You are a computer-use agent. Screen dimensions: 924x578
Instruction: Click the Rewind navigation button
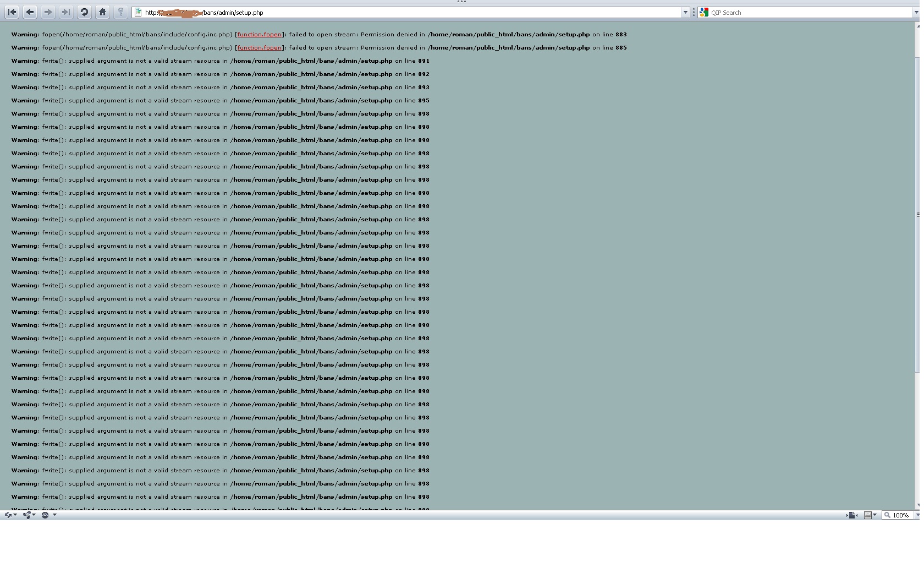(x=12, y=12)
